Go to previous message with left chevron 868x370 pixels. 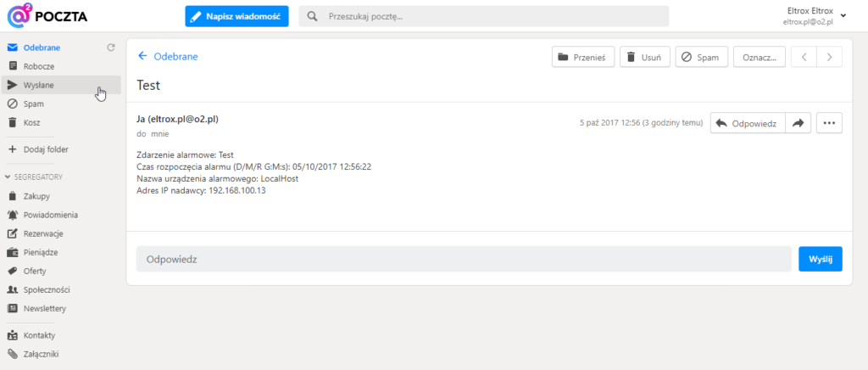click(804, 57)
